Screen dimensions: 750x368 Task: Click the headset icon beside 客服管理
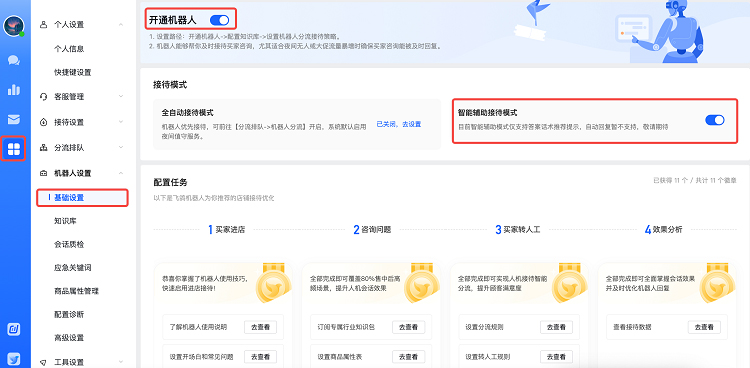pyautogui.click(x=44, y=97)
